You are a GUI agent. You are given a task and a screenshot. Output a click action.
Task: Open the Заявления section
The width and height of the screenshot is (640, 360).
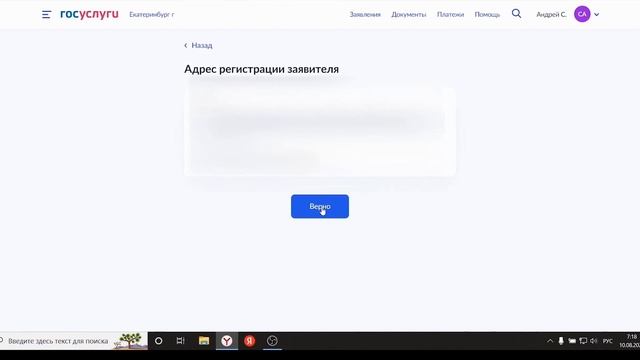point(365,14)
